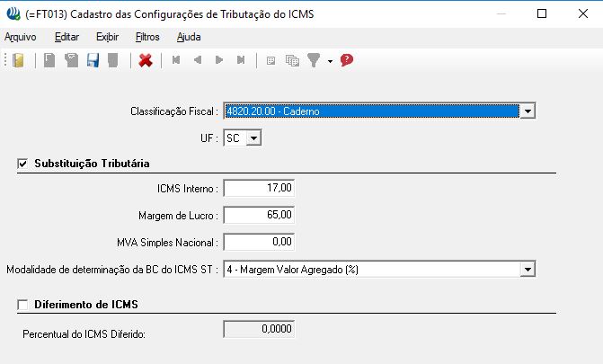Screen dimensions: 603x364
Task: Open the Ajuda menu
Action: [189, 37]
